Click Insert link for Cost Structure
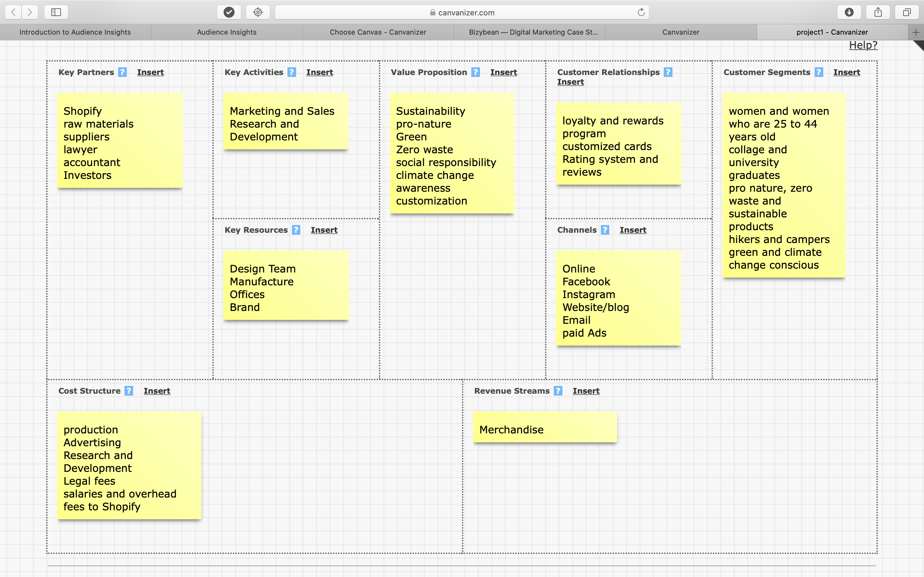This screenshot has width=924, height=577. coord(157,391)
